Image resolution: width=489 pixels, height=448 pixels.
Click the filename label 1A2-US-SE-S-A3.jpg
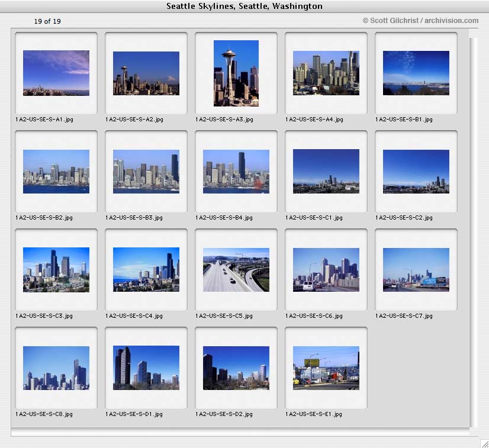pos(224,120)
